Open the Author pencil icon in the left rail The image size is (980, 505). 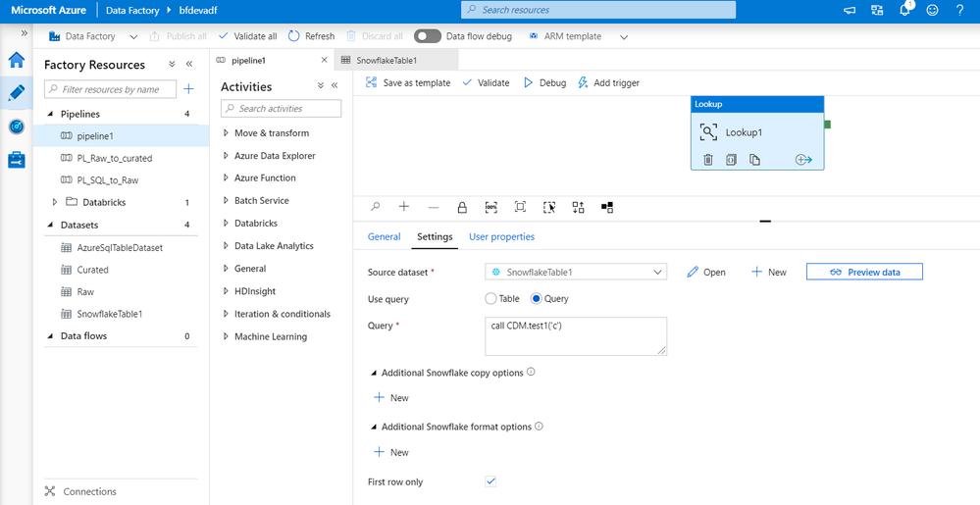[17, 93]
